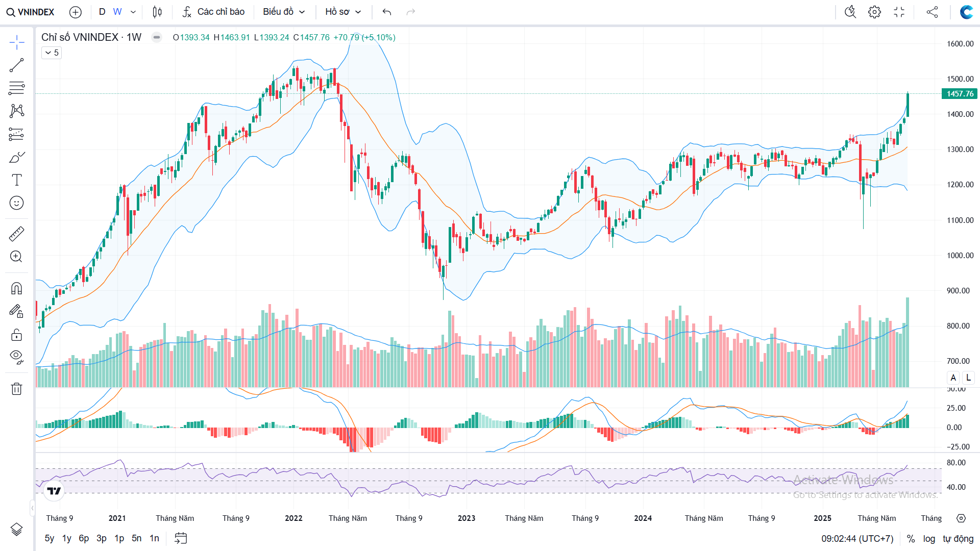Collapse the indicator legend showing 5
Image resolution: width=980 pixels, height=551 pixels.
(x=52, y=53)
